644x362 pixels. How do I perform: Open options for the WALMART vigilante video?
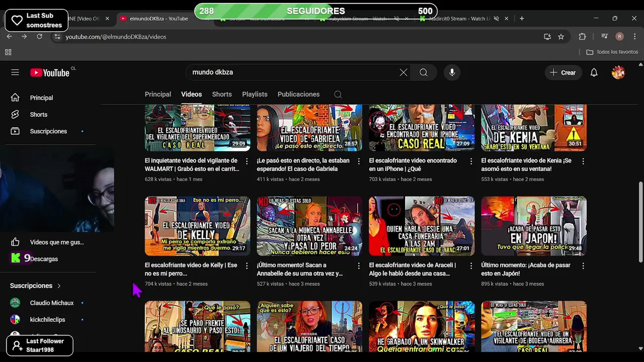[247, 161]
